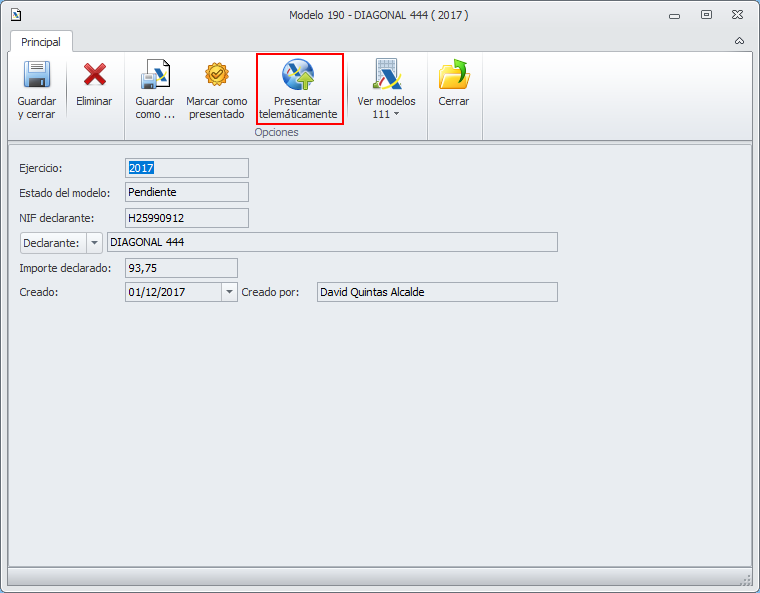Click Presentar telemáticamente globe icon
The height and width of the screenshot is (593, 760).
click(x=298, y=74)
